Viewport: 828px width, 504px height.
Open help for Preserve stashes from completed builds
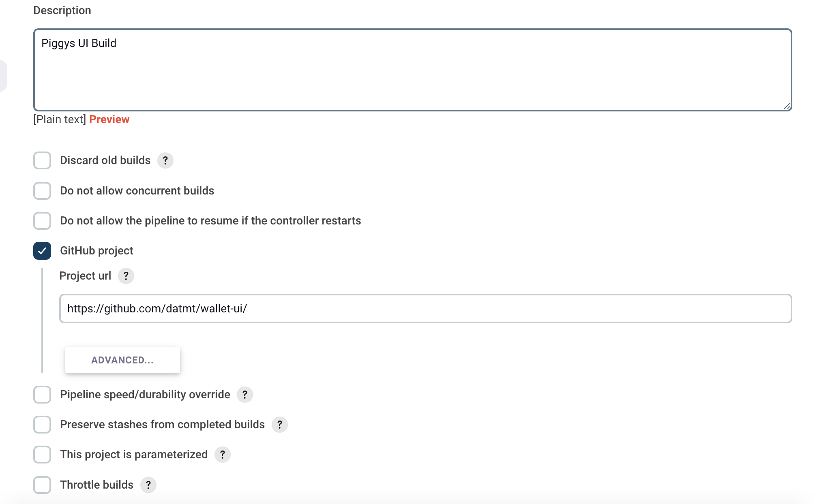pyautogui.click(x=280, y=425)
